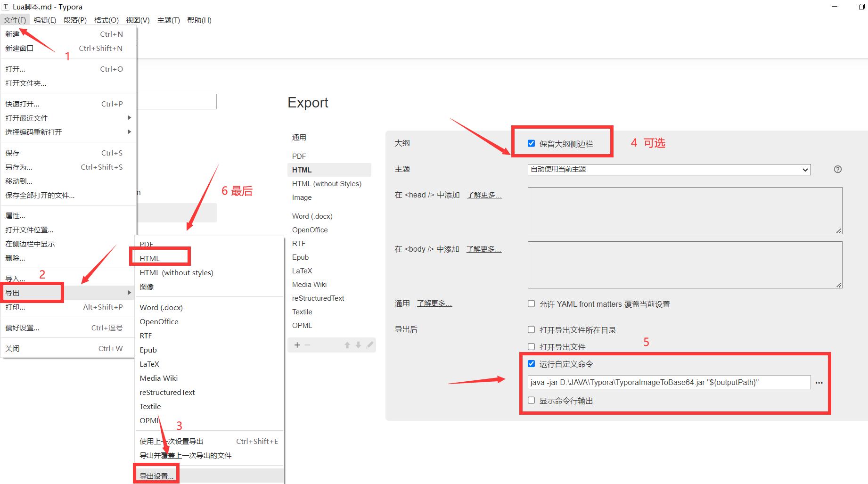Open 了解更多 link beside 在 <body /> 中添加
The image size is (868, 484).
pyautogui.click(x=483, y=249)
